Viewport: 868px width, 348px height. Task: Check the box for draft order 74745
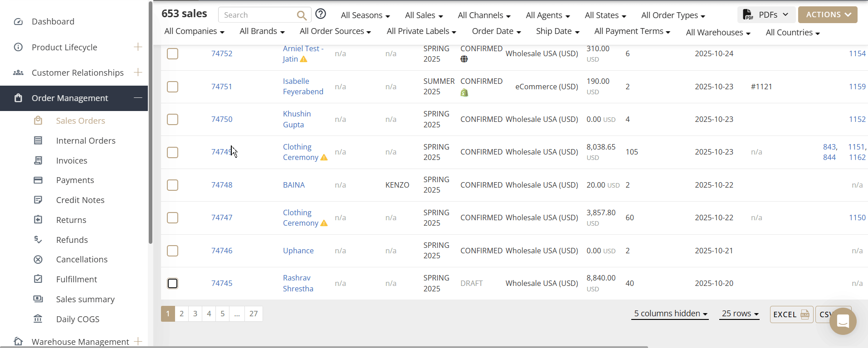point(173,284)
